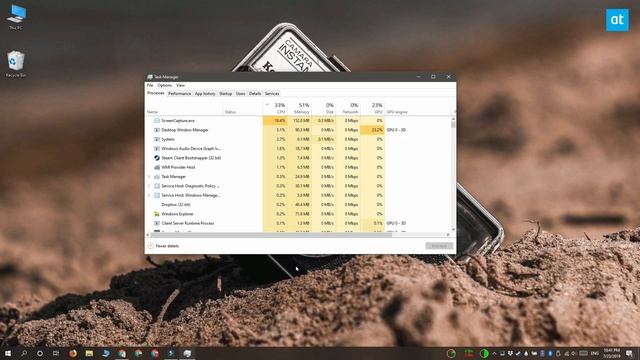This screenshot has width=640, height=360.
Task: Click ENG language indicator
Action: pyautogui.click(x=595, y=353)
